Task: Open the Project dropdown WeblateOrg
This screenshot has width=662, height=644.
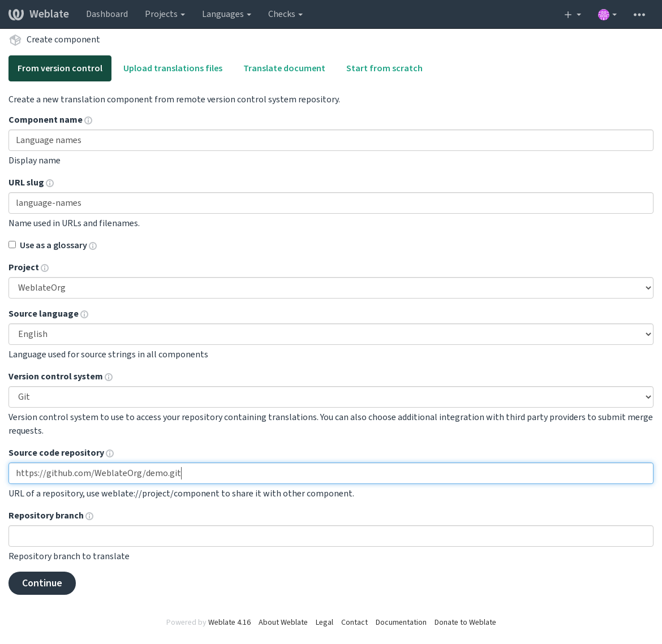Action: 330,288
